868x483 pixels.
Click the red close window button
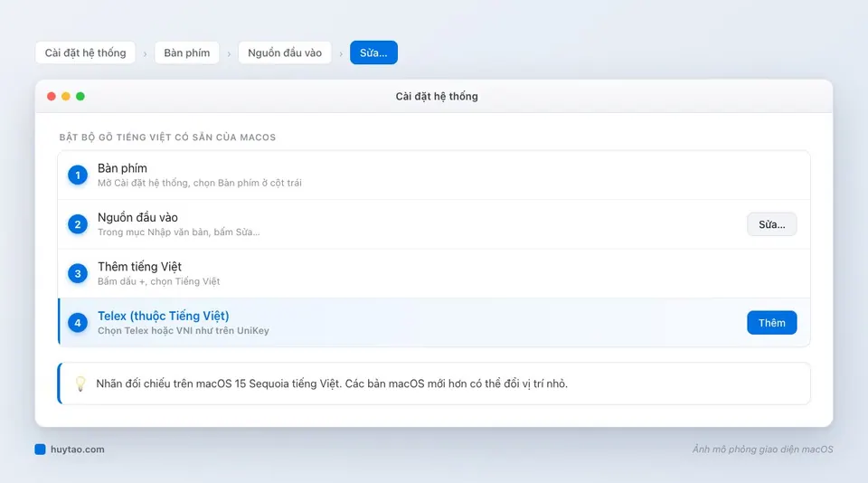[52, 97]
